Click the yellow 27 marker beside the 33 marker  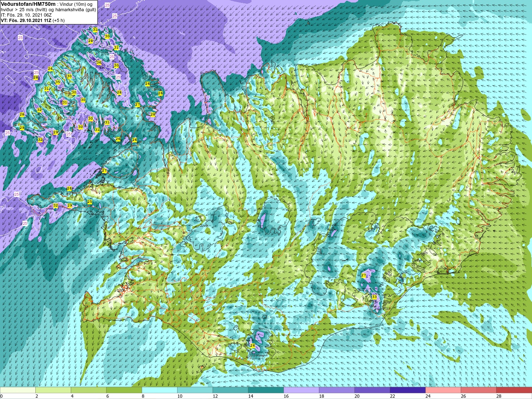(x=364, y=276)
